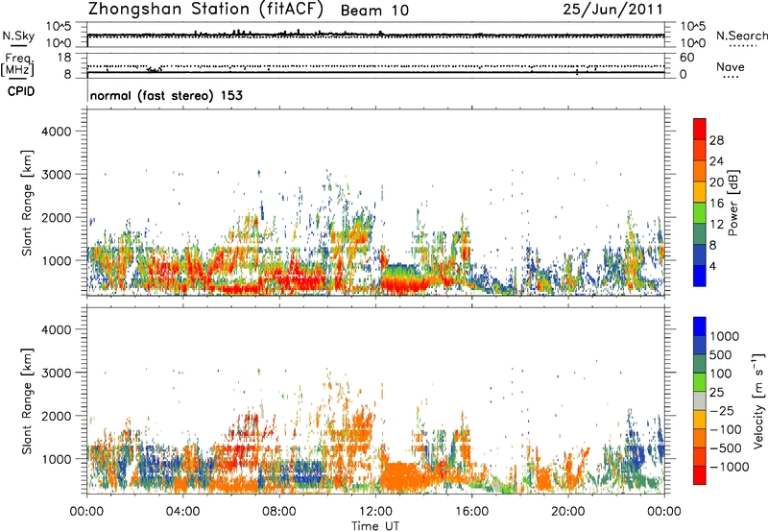Viewport: 768px width, 532px height.
Task: Click the red top of power colorbar
Action: point(700,129)
